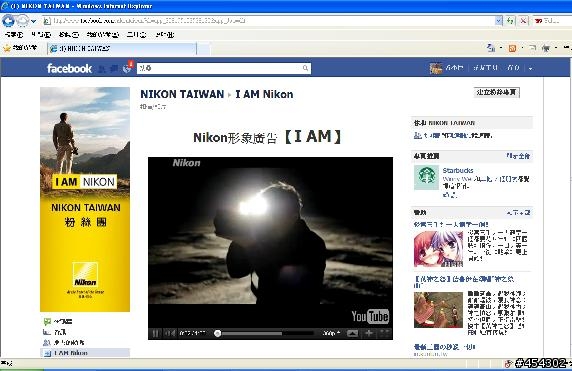Screen dimensions: 572x371
Task: Click the anime ad headline link
Action: [451, 224]
